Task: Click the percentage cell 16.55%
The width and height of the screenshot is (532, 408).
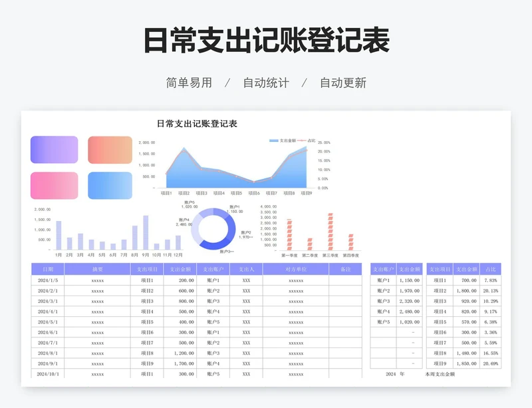Action: tap(491, 353)
